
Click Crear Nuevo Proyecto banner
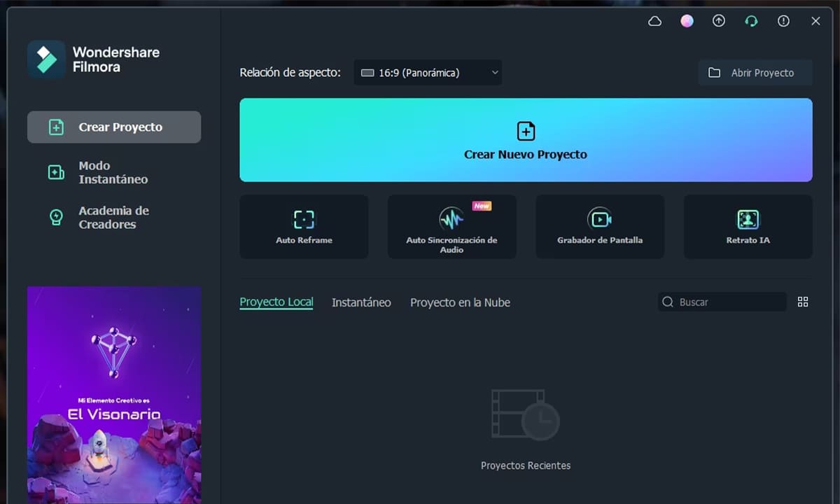tap(526, 140)
